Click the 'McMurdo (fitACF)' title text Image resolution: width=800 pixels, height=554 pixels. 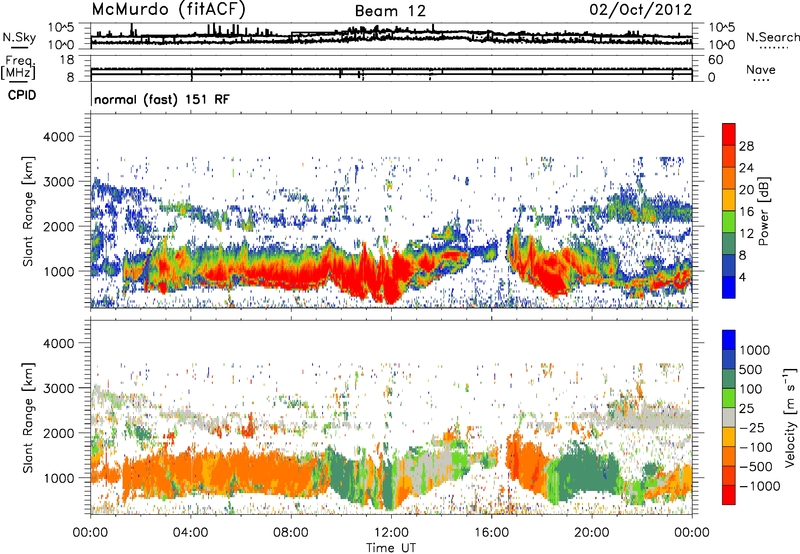[168, 9]
